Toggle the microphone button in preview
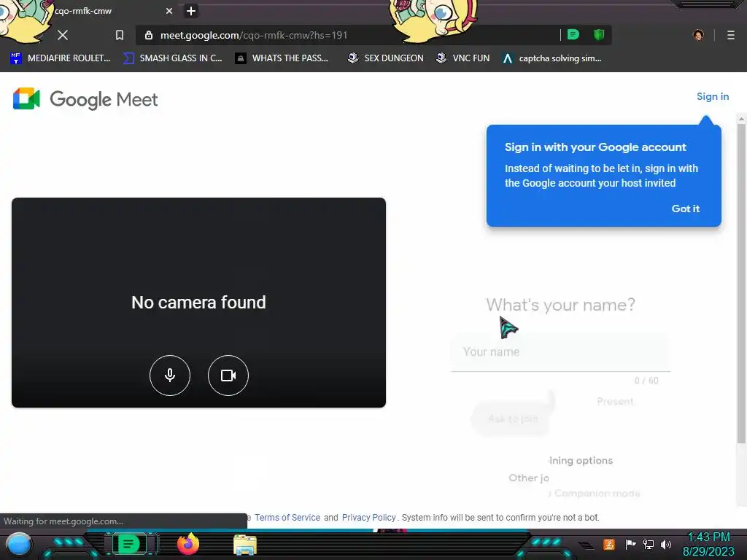Viewport: 747px width, 560px height. tap(169, 376)
